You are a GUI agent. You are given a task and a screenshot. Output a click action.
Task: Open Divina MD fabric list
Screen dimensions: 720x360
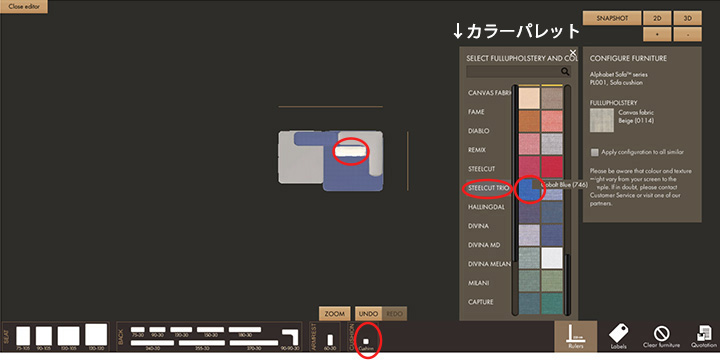[x=484, y=245]
